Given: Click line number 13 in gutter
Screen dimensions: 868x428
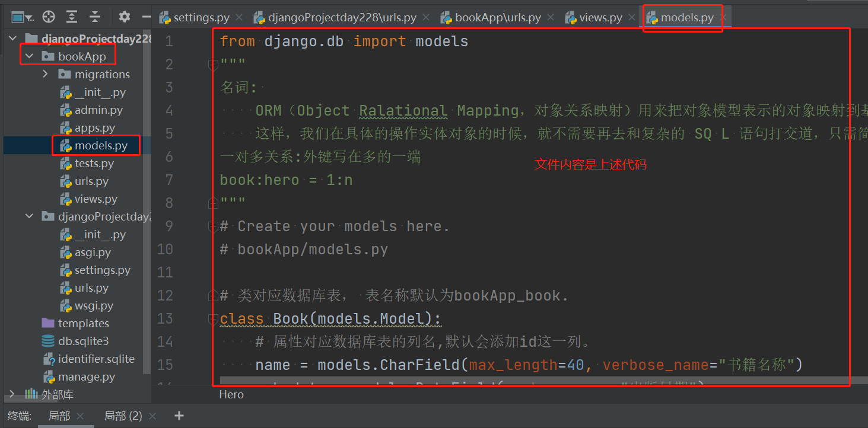Looking at the screenshot, I should click(x=165, y=319).
